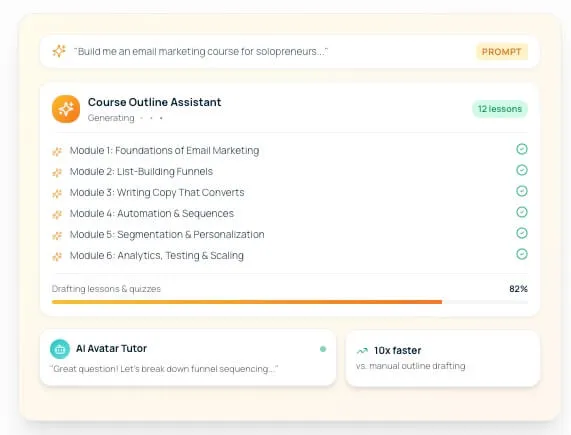Screen dimensions: 571x435
Task: Click the sparkle icon beside Module 4
Action: point(57,215)
